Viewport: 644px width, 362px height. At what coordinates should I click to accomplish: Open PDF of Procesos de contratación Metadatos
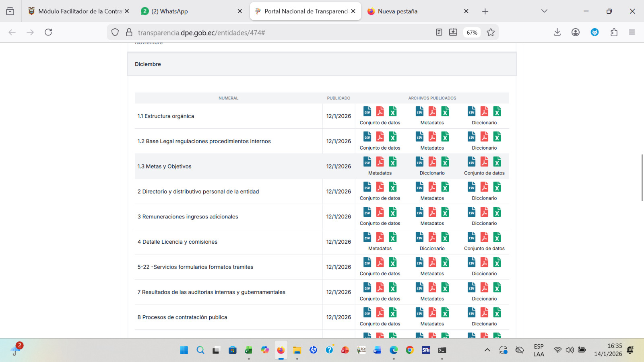[x=432, y=313]
